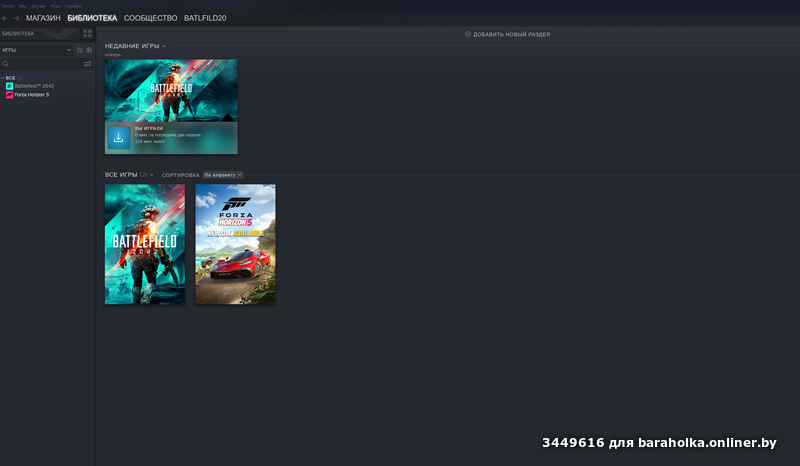Go to the СООБЩЕСТВО tab
The width and height of the screenshot is (800, 466).
[x=151, y=18]
